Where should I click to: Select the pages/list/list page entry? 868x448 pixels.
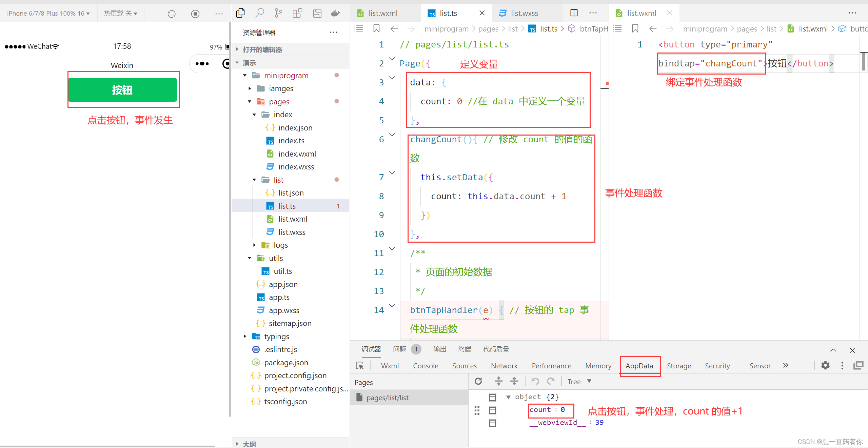[x=387, y=398]
